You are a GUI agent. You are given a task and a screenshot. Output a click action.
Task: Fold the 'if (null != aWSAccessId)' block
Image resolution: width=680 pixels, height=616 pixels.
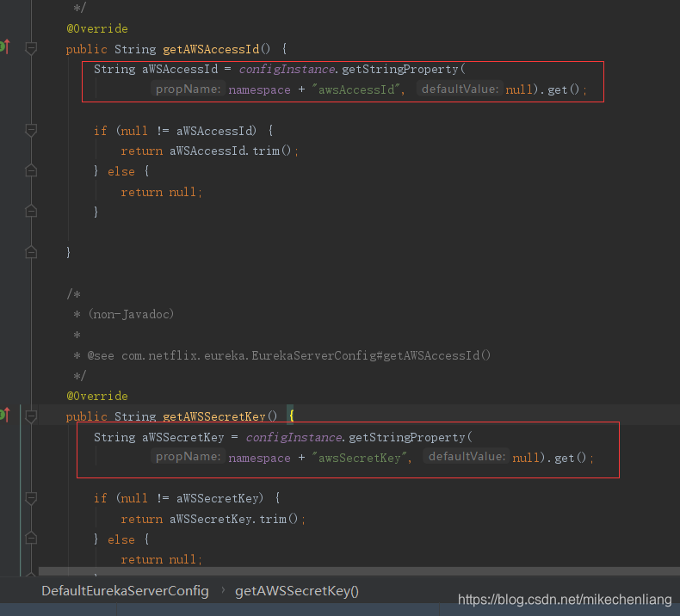pyautogui.click(x=31, y=130)
